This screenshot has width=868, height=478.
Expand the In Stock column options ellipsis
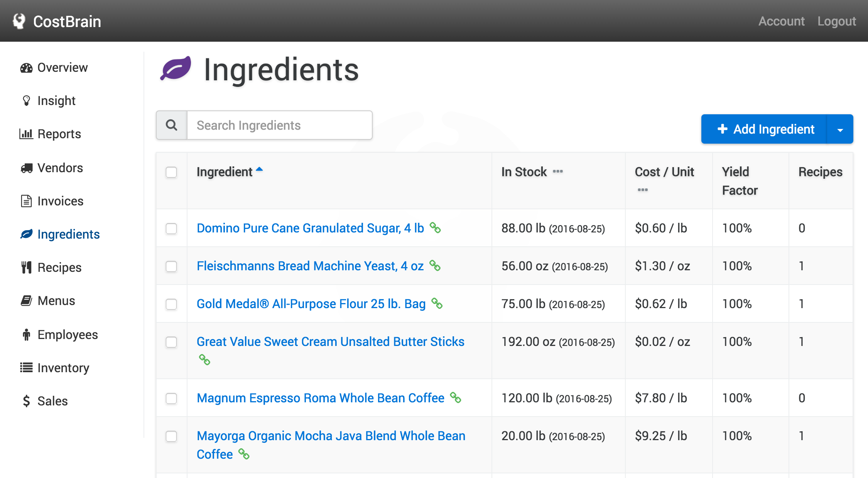[558, 171]
